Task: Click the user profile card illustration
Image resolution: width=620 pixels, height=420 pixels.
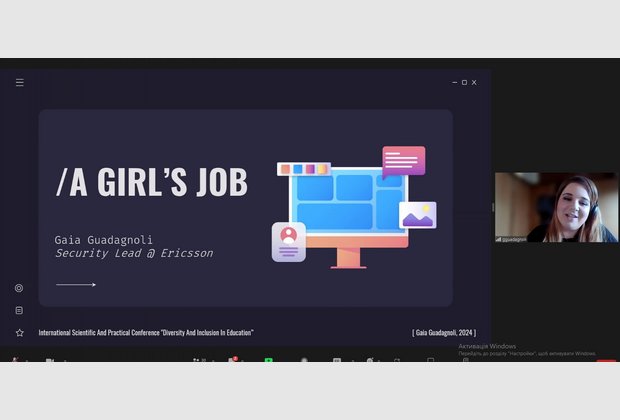Action: point(289,241)
